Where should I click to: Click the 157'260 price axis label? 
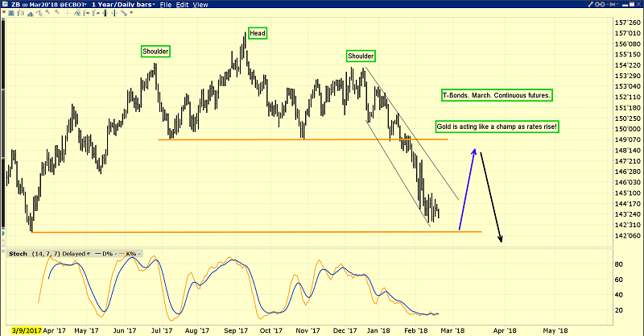point(628,23)
